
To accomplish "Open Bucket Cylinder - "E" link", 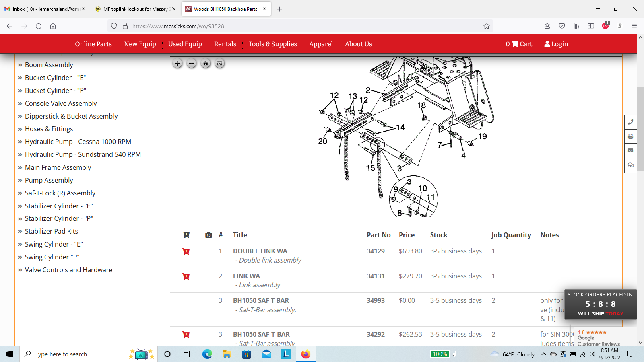I will point(56,78).
